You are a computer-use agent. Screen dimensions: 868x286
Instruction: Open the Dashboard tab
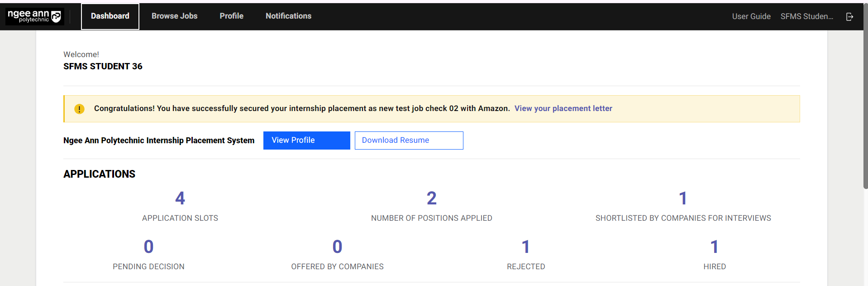pyautogui.click(x=110, y=16)
